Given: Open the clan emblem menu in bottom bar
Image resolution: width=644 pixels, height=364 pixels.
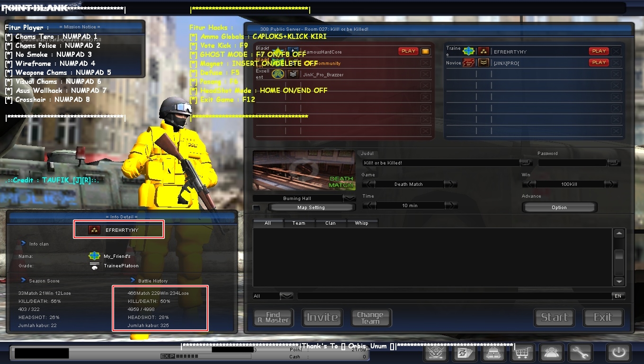Looking at the screenshot, I should point(436,353).
